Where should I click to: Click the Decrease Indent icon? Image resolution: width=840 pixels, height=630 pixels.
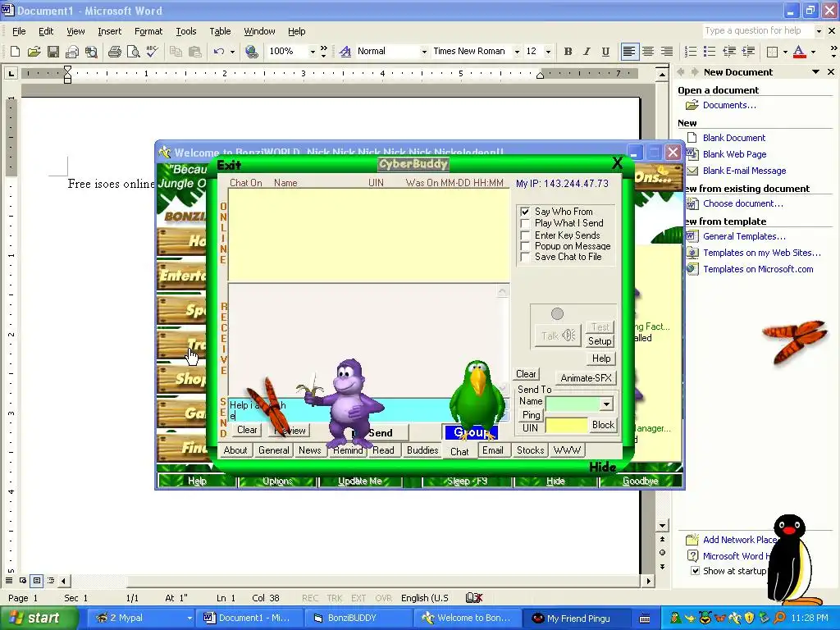pos(729,52)
